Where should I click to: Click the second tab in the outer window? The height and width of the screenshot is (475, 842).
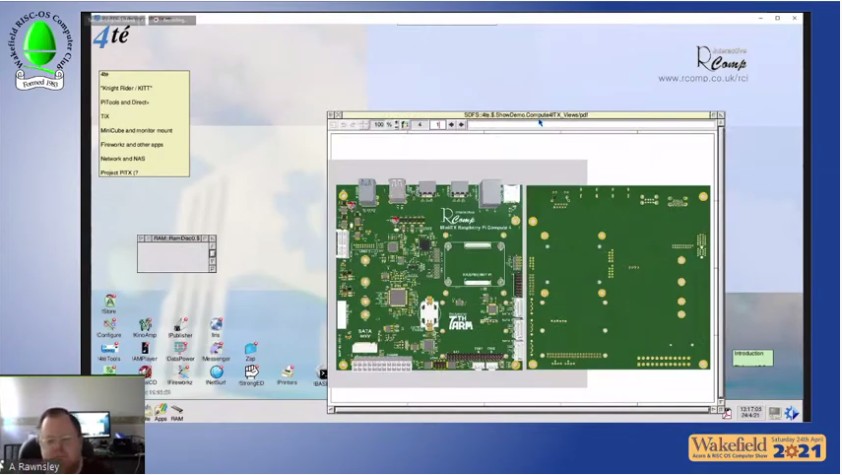click(172, 20)
